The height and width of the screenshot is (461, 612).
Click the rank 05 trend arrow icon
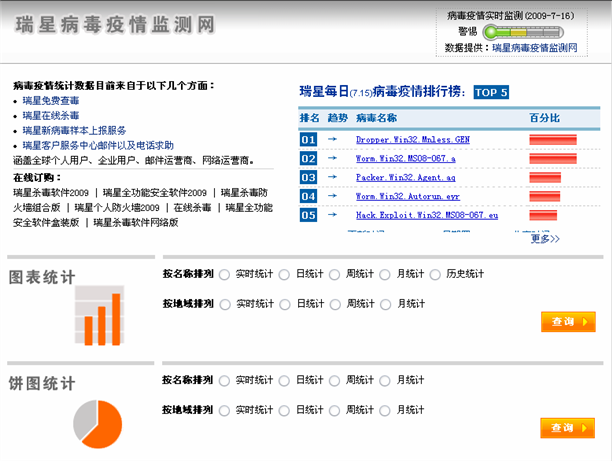coord(332,215)
